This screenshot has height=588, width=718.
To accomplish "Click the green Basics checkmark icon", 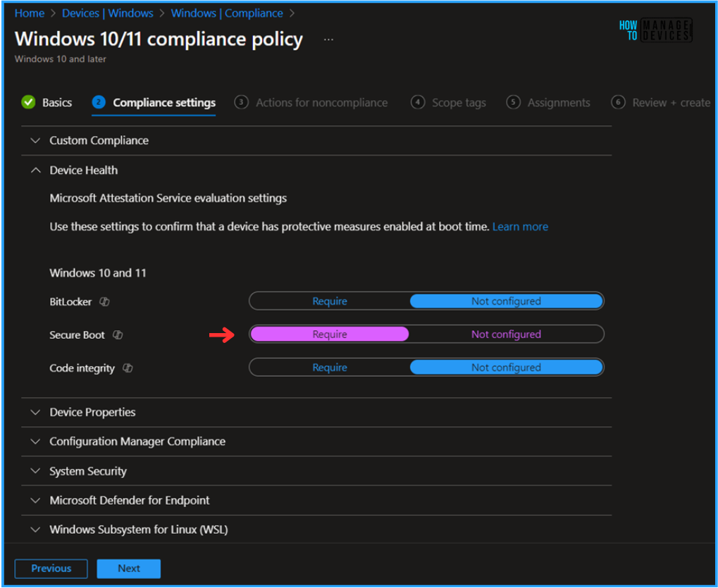I will [x=28, y=102].
